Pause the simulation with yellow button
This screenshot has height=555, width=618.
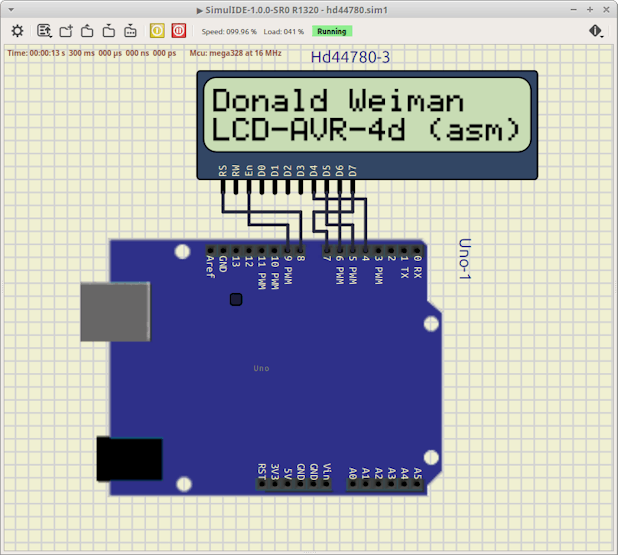coord(157,31)
